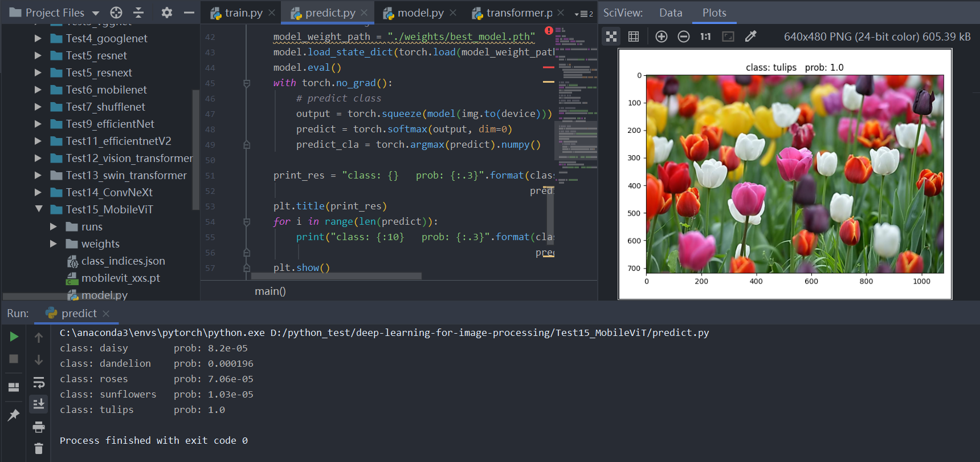Clear console output with the trash icon

click(39, 449)
